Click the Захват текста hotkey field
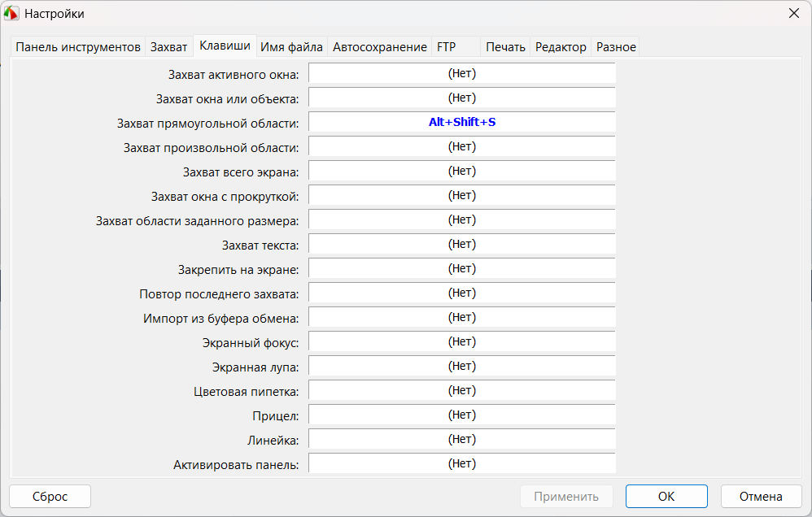This screenshot has height=517, width=812. point(462,244)
